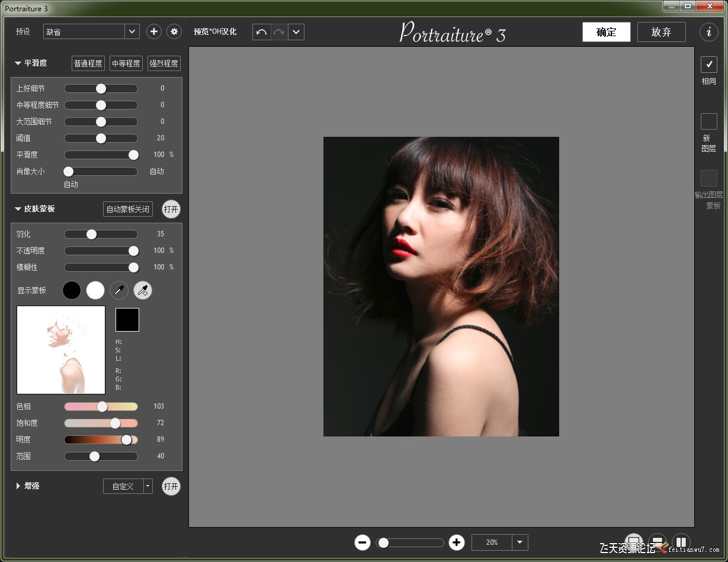Toggle the 增强 打开 switch
The width and height of the screenshot is (728, 562).
pyautogui.click(x=171, y=486)
